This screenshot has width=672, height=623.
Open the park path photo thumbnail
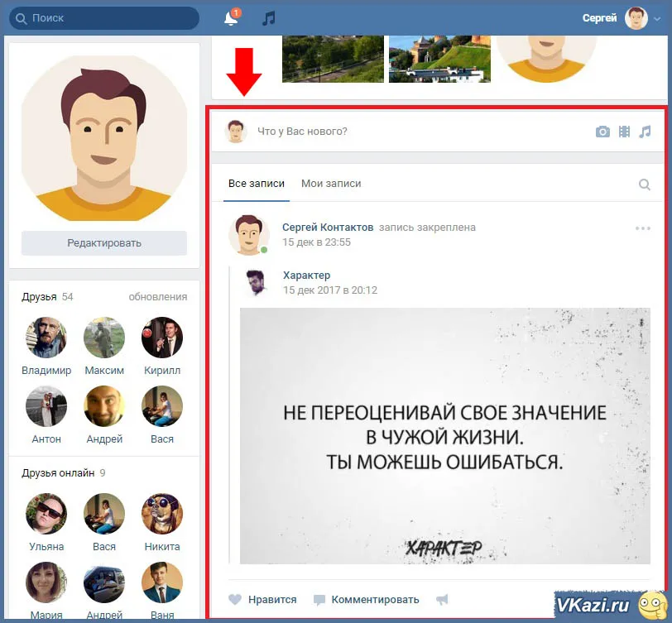[x=333, y=59]
